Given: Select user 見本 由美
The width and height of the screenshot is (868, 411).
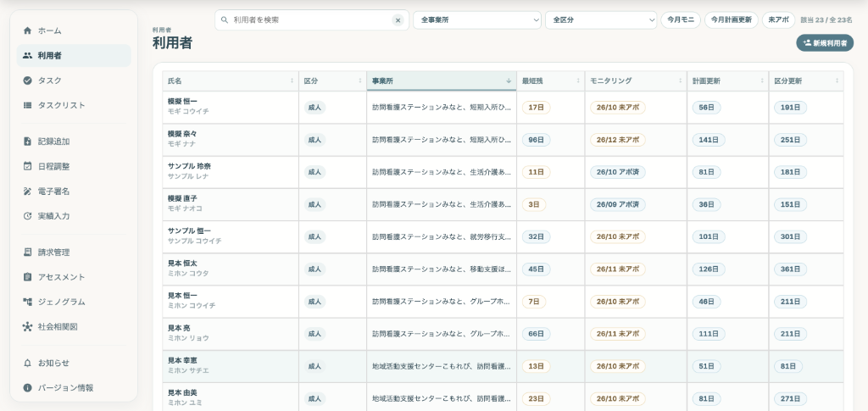Looking at the screenshot, I should coord(503,397).
